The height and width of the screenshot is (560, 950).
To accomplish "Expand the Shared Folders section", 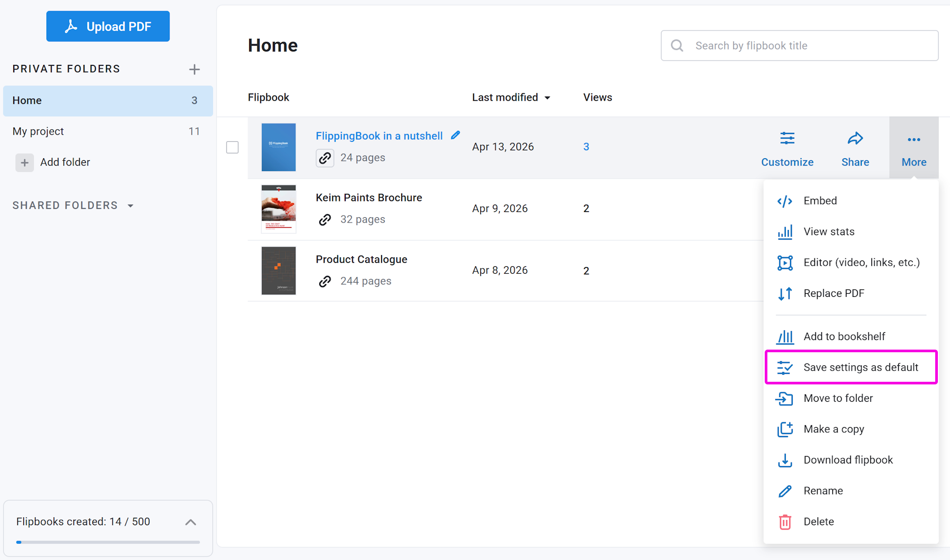I will (130, 206).
